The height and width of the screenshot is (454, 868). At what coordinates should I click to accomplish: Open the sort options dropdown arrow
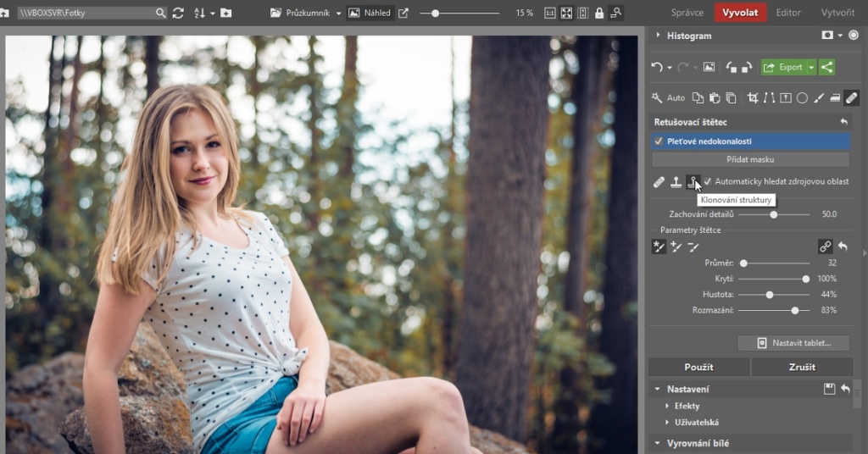click(212, 14)
